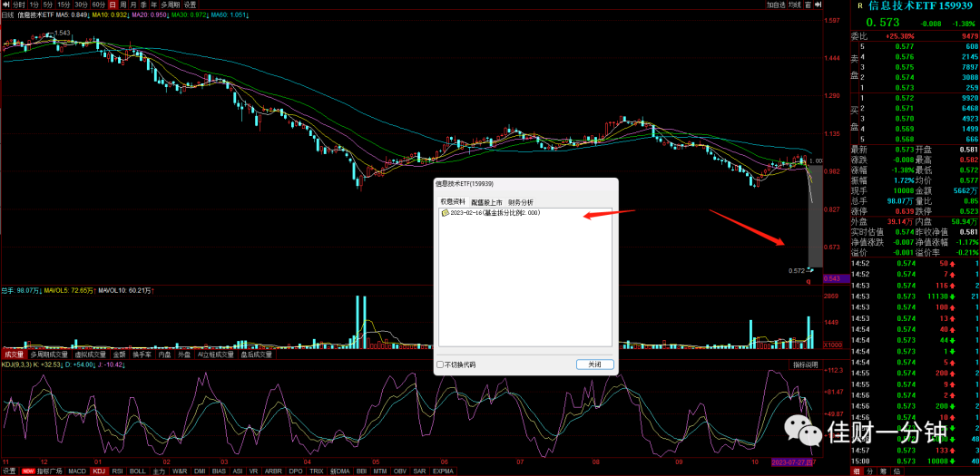Select the 30分 period
The image size is (980, 476).
coord(82,5)
